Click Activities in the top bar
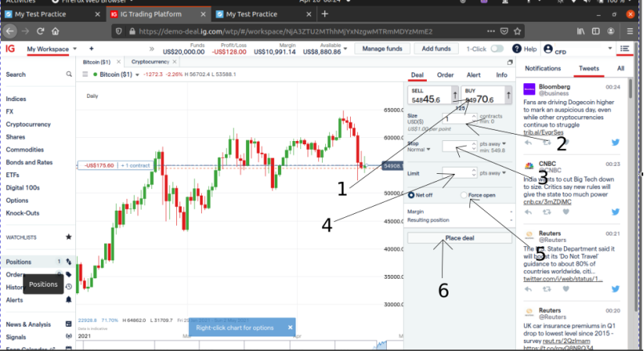Image resolution: width=644 pixels, height=351 pixels. pyautogui.click(x=21, y=2)
